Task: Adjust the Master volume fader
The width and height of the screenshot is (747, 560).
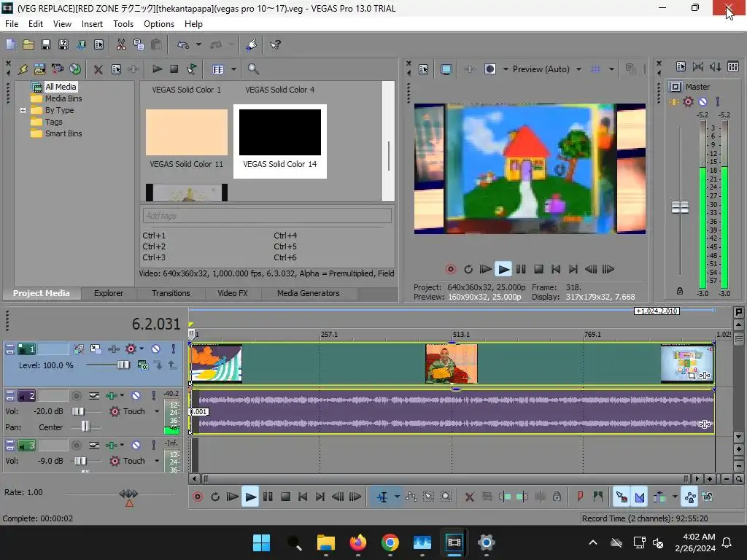Action: point(680,208)
